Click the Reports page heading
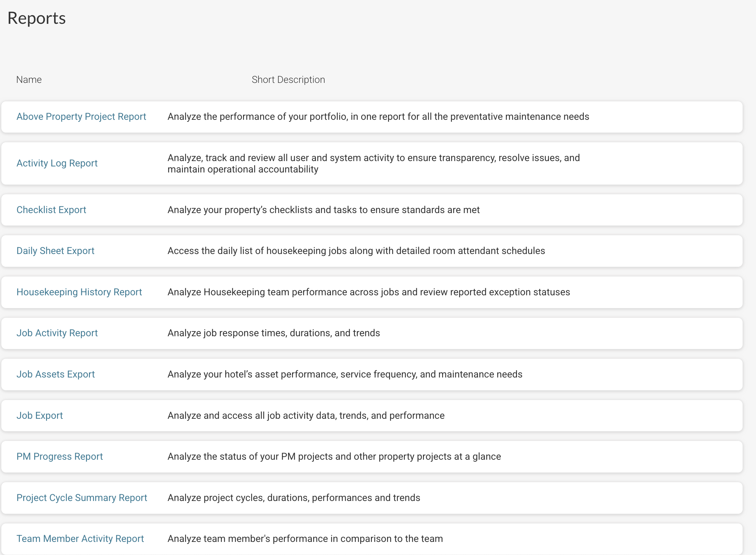The height and width of the screenshot is (555, 756). (x=37, y=18)
